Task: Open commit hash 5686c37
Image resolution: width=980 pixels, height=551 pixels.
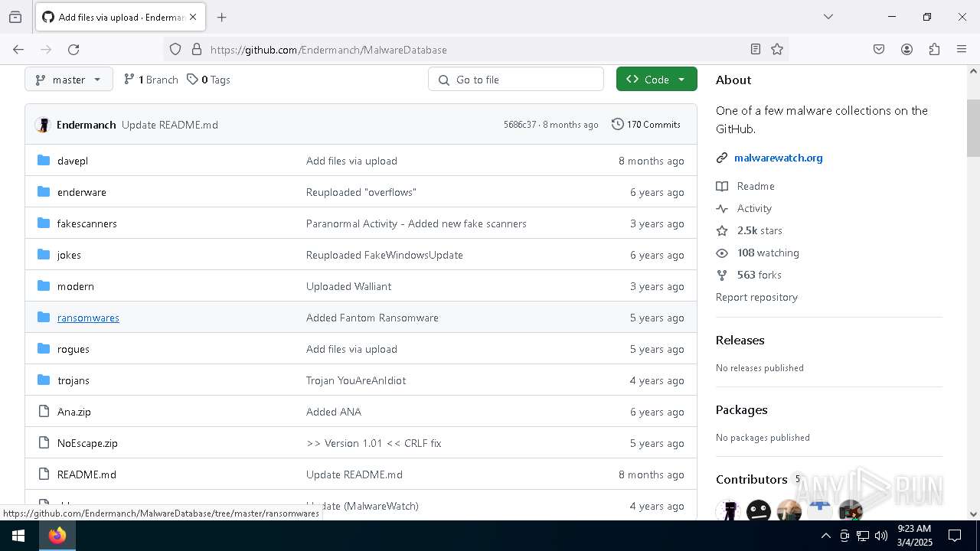Action: pos(520,125)
